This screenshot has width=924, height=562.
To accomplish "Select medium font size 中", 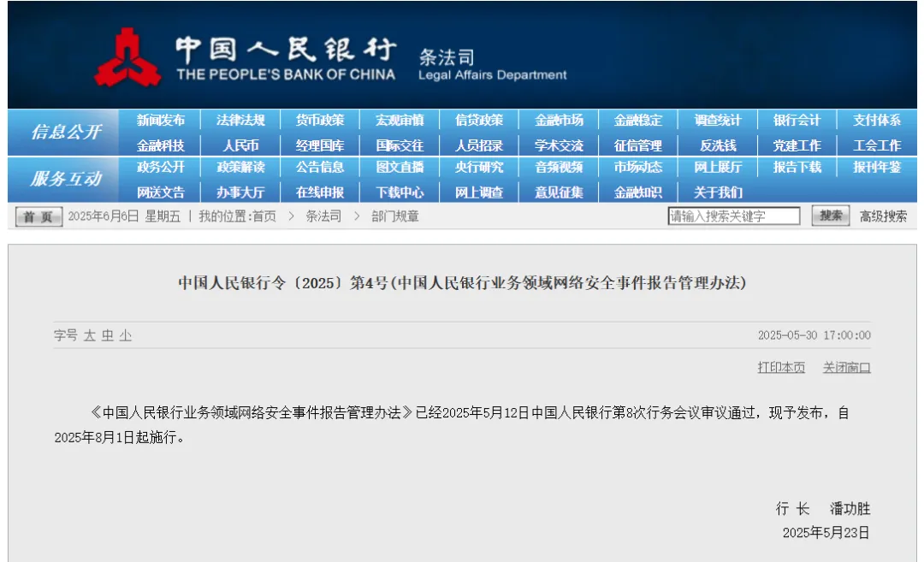I will click(107, 336).
